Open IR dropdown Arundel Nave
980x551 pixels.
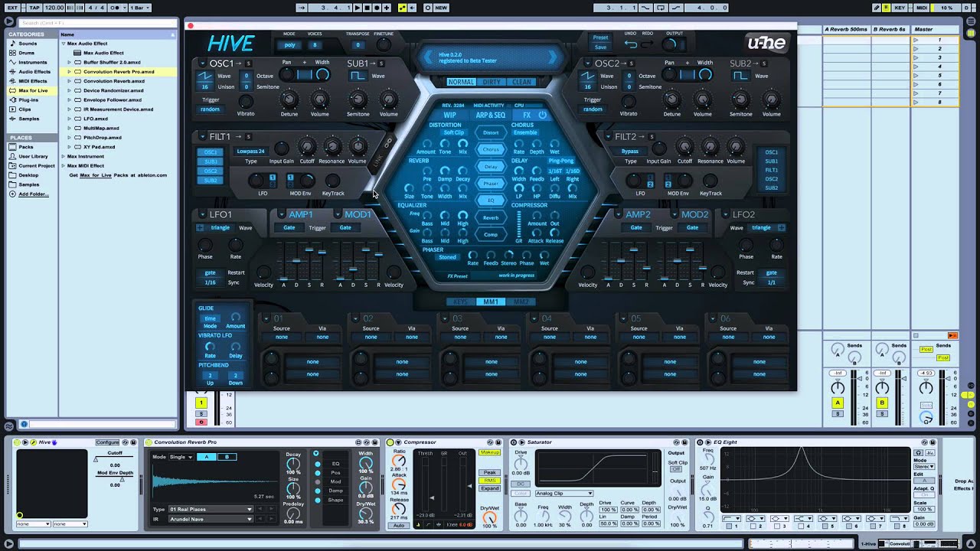[210, 519]
